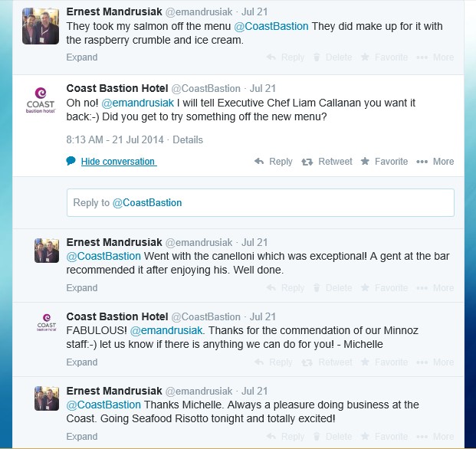
Task: Favorite the tweet mentioning Liam Callanan
Action: click(384, 162)
